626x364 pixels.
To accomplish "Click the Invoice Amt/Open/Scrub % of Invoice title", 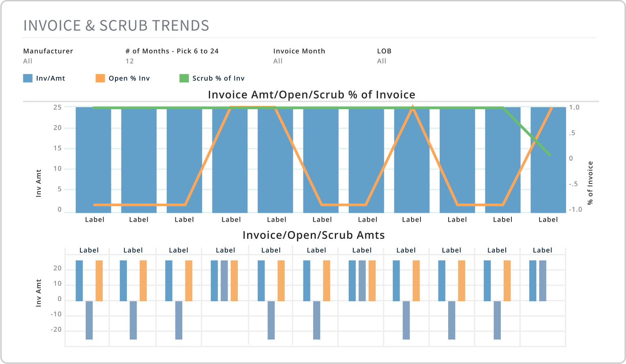I will pos(312,95).
